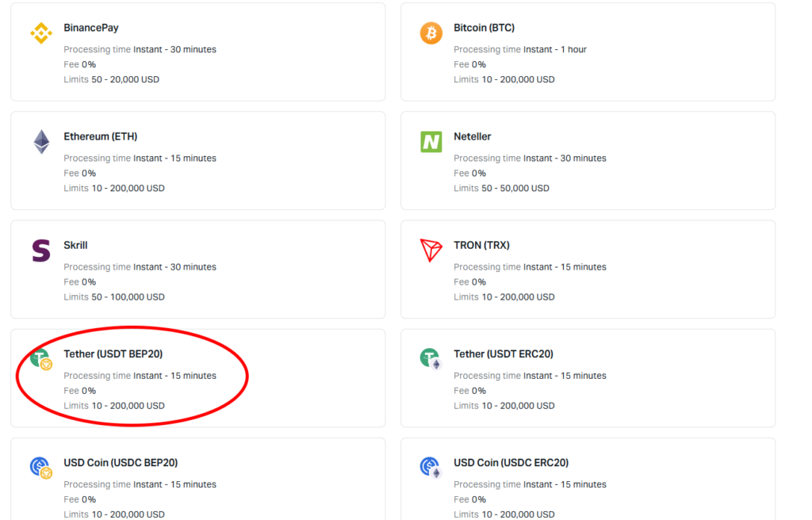This screenshot has height=520, width=812.
Task: Click the Tether BEP20 coin icon
Action: click(x=41, y=359)
